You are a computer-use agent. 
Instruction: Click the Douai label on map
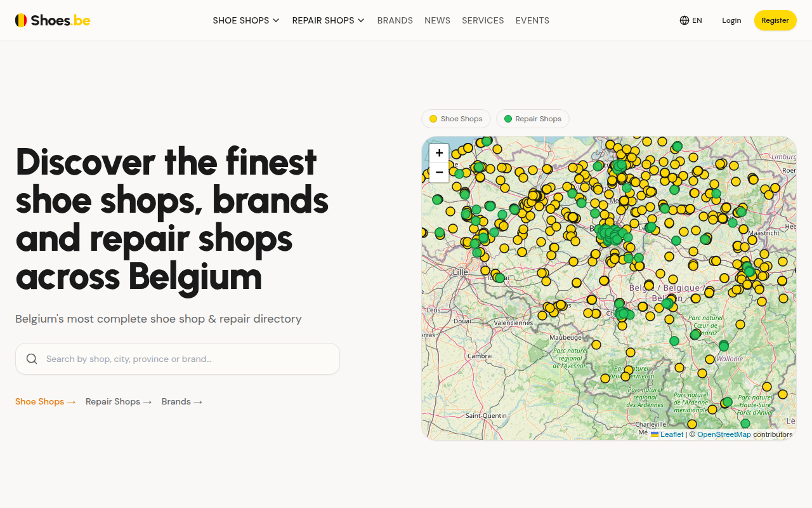[x=462, y=321]
